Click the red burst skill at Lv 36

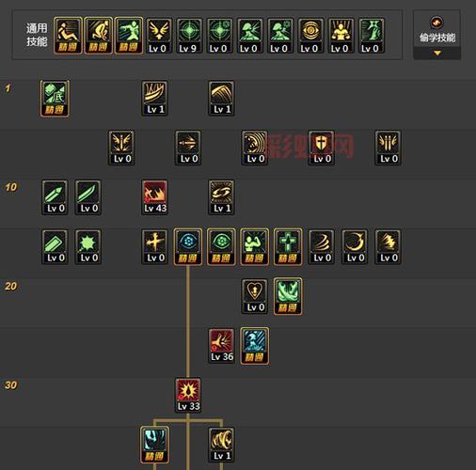tap(221, 346)
